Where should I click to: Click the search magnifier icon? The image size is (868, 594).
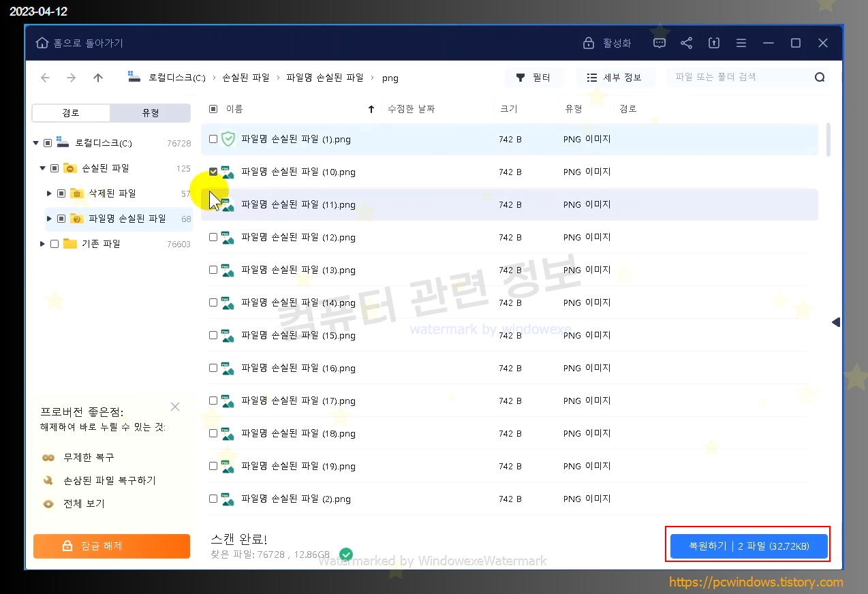820,77
